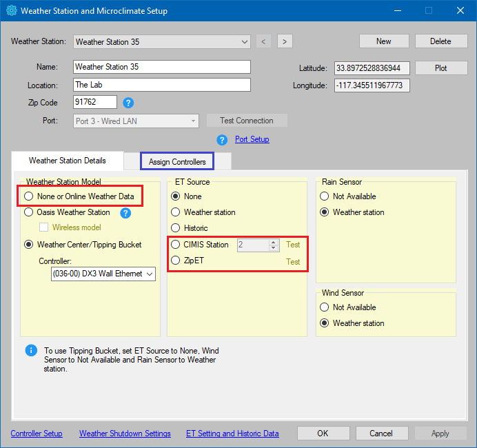Image resolution: width=477 pixels, height=448 pixels.
Task: Select ZipET radio button
Action: click(175, 261)
